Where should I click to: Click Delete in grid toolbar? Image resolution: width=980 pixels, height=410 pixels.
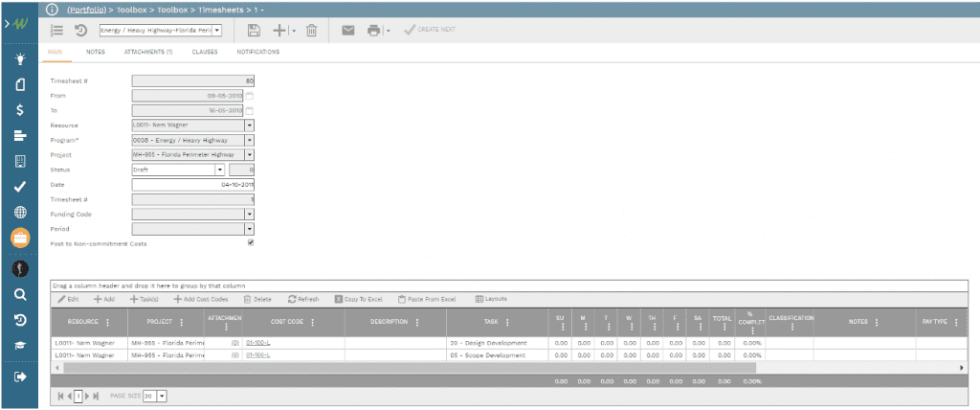[x=256, y=299]
